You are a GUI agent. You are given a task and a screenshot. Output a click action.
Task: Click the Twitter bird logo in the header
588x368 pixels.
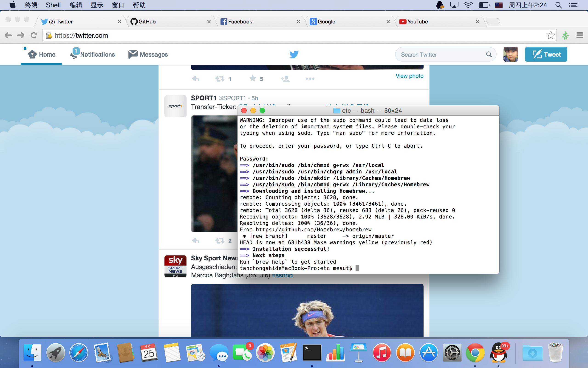tap(294, 54)
